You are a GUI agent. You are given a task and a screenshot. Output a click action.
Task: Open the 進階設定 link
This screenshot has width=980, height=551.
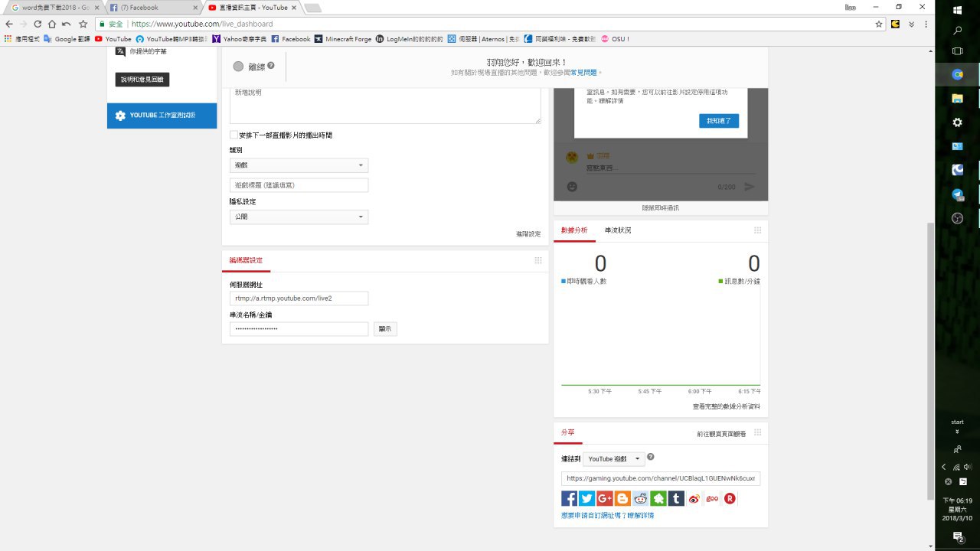pyautogui.click(x=528, y=234)
